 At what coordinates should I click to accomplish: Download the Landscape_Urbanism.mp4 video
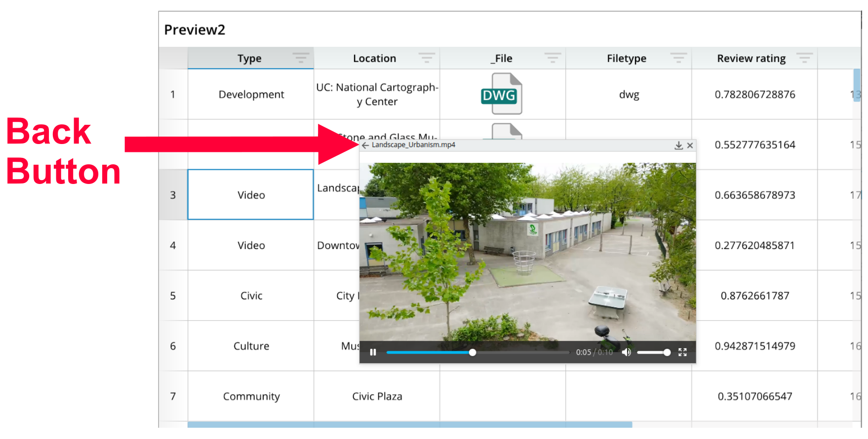tap(678, 146)
